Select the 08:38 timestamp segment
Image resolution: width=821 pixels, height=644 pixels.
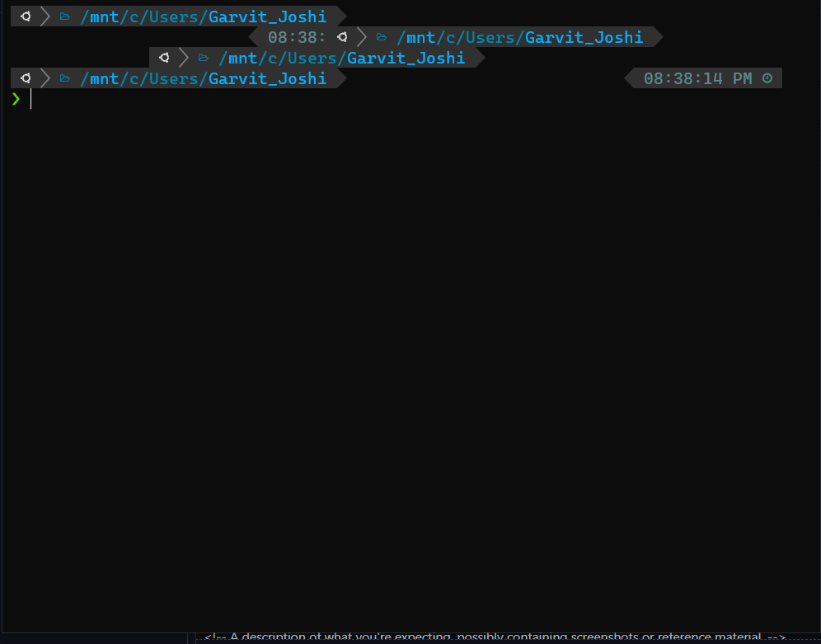[x=295, y=36]
